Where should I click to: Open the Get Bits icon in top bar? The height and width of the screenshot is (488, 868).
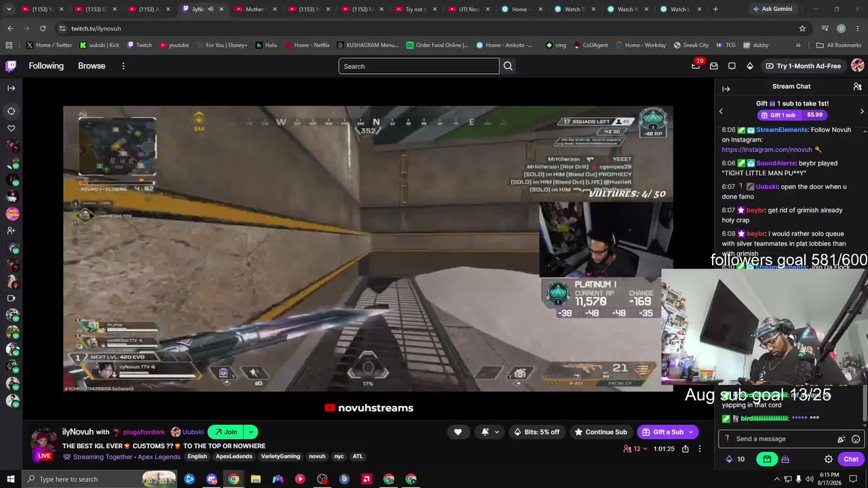pos(749,66)
